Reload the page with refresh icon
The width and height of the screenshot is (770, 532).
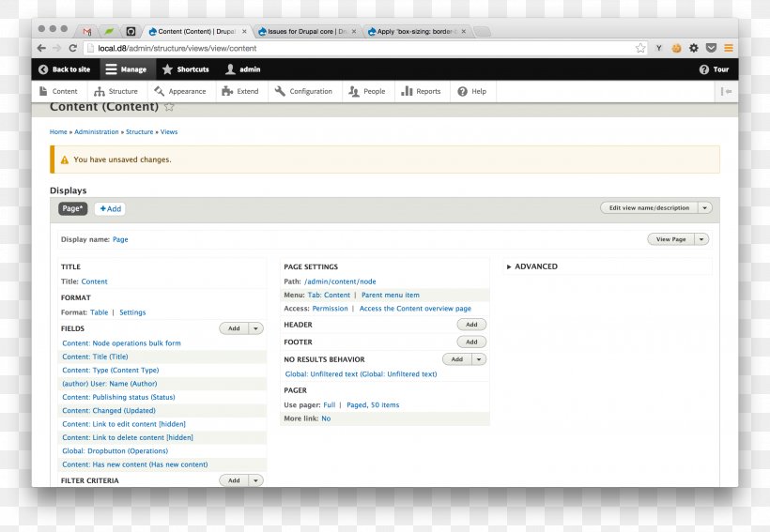pos(72,48)
